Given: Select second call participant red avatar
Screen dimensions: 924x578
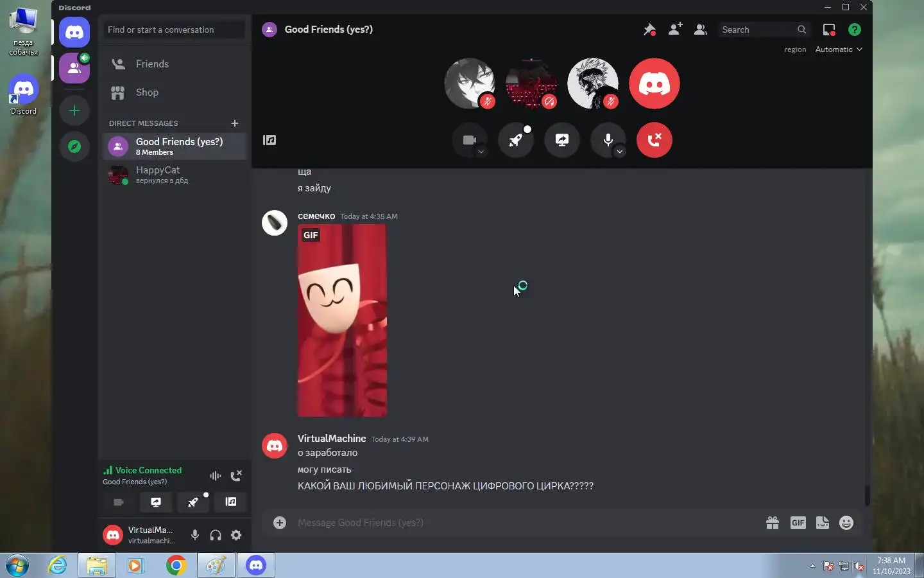Looking at the screenshot, I should pyautogui.click(x=531, y=83).
